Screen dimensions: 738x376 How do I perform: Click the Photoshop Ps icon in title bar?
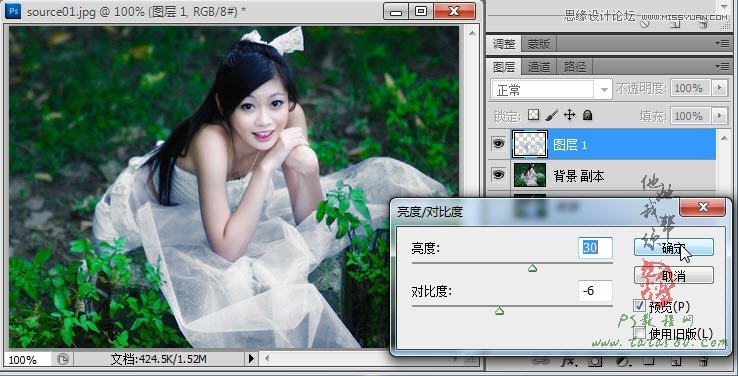(x=13, y=10)
